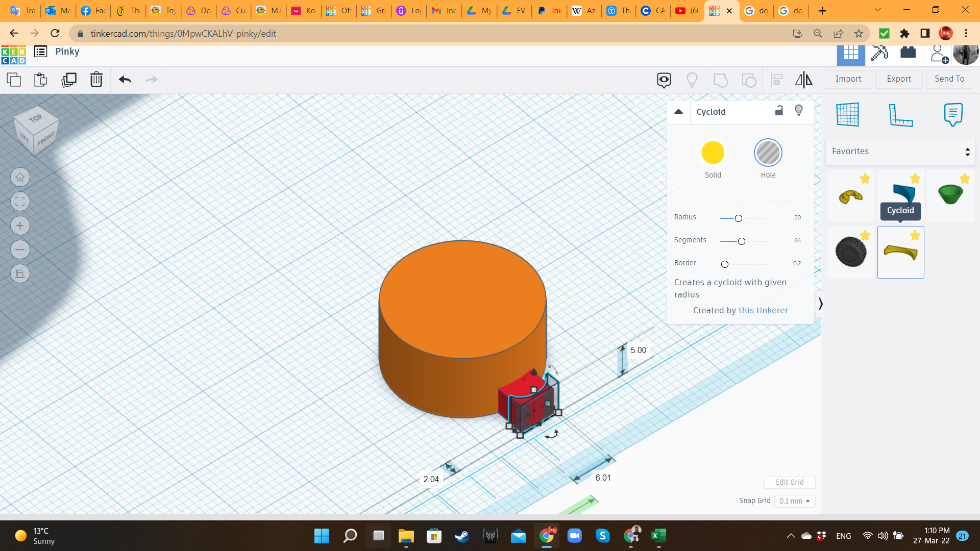Open the Favorites shapes dropdown

click(x=900, y=152)
